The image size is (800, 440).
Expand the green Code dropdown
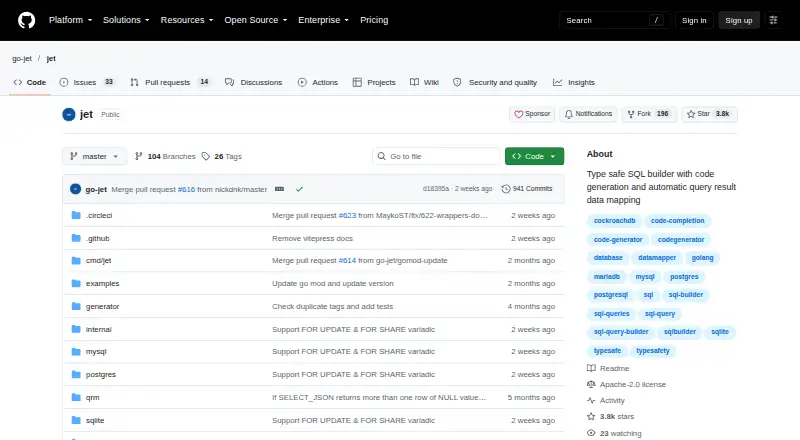534,156
